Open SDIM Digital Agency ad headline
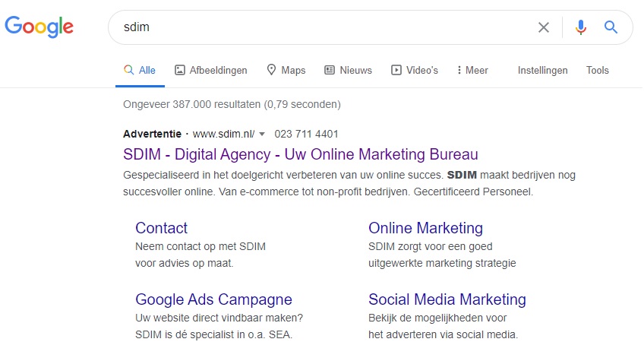The width and height of the screenshot is (644, 361). coord(301,154)
